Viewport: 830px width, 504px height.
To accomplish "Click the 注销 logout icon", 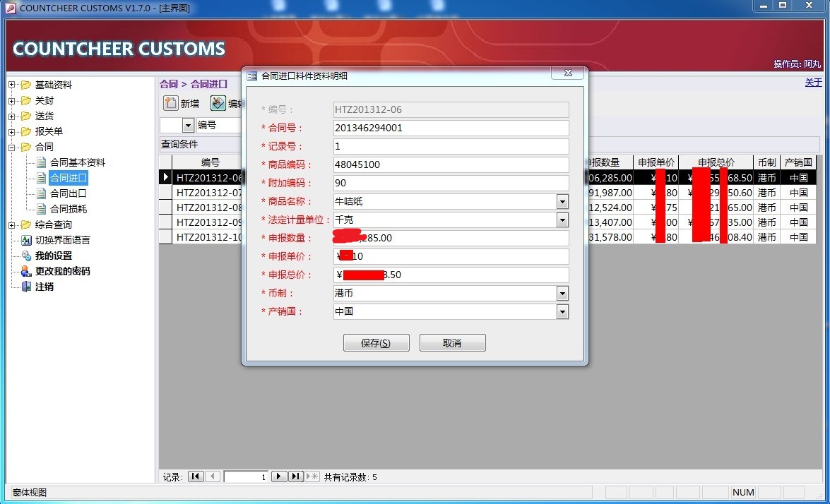I will (26, 287).
